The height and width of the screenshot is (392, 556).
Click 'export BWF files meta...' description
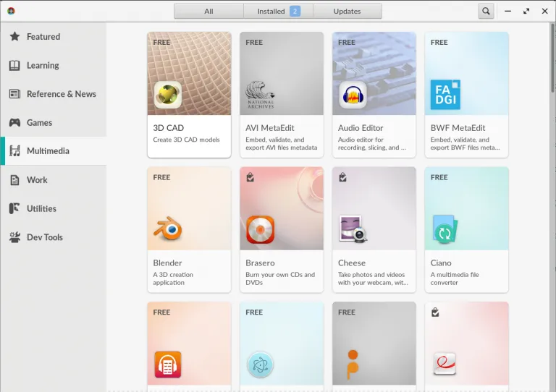tap(466, 148)
